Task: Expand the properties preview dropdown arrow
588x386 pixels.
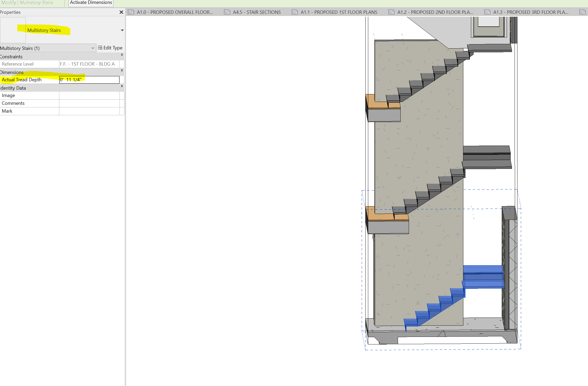Action: point(122,30)
